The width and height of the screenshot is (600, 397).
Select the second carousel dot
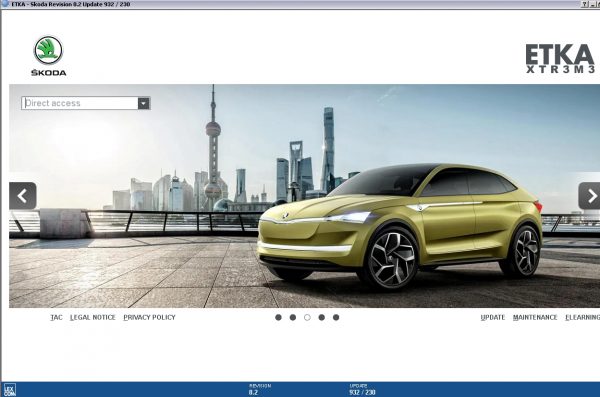click(293, 317)
